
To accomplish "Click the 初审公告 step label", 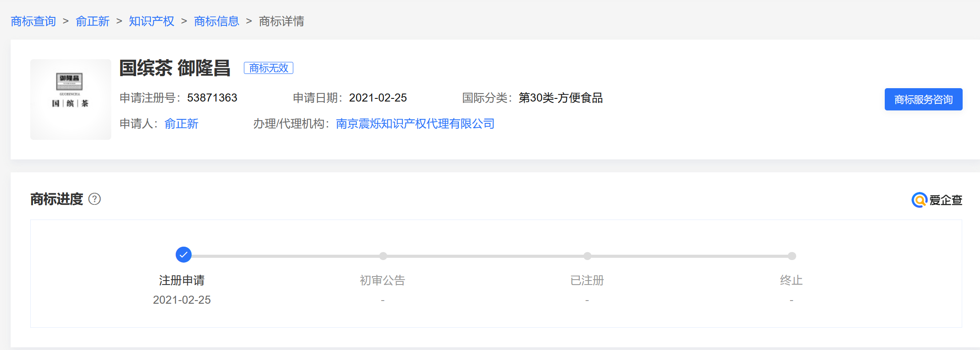I will click(383, 281).
